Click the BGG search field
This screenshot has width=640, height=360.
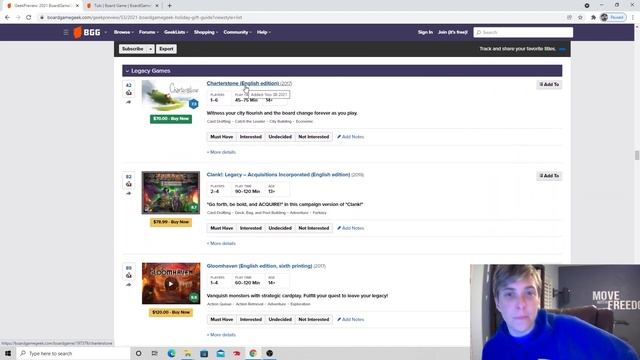(x=523, y=32)
